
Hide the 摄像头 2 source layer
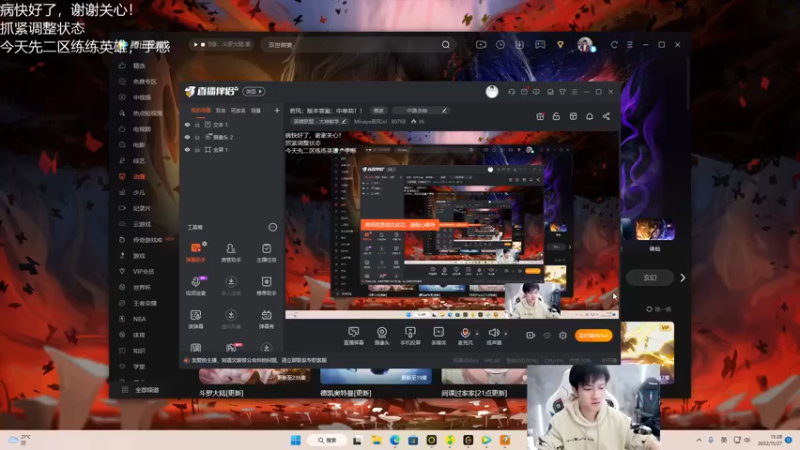(x=187, y=137)
